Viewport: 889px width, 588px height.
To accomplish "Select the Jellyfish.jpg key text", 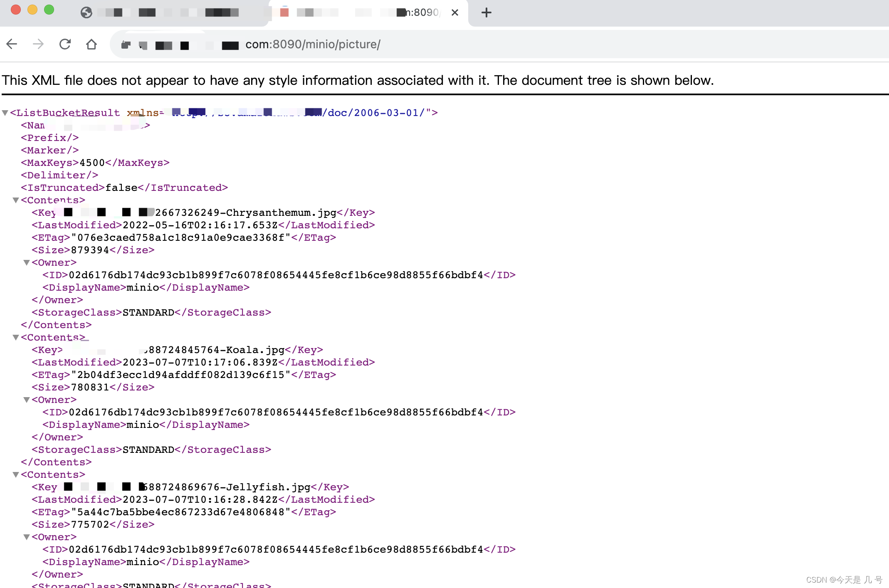I will (227, 487).
